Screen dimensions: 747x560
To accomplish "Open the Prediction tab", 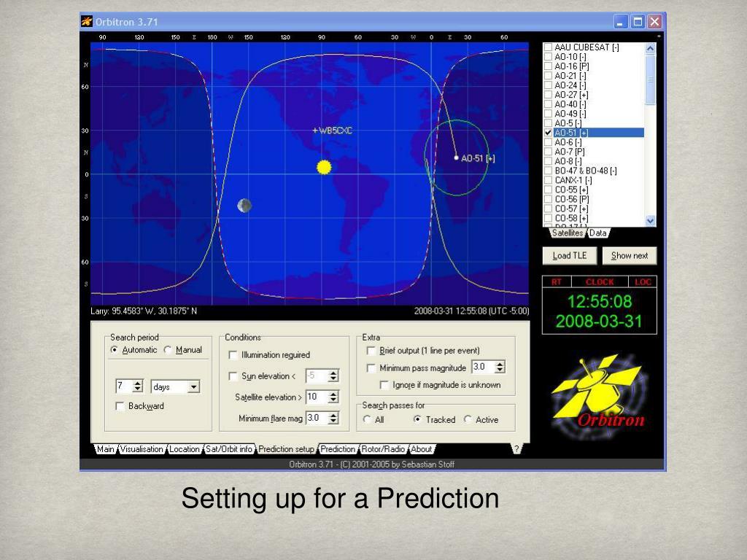I will click(338, 449).
